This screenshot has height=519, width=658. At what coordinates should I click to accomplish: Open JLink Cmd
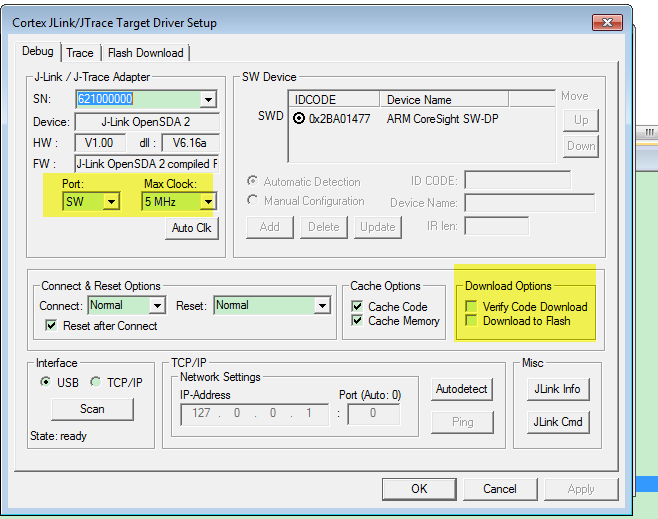pos(558,422)
